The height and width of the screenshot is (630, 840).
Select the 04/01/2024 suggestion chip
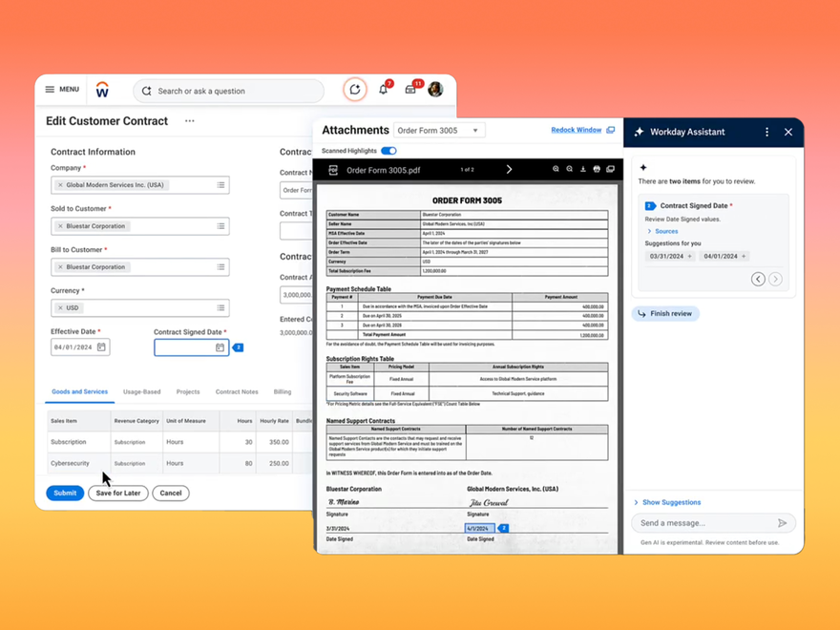(726, 256)
